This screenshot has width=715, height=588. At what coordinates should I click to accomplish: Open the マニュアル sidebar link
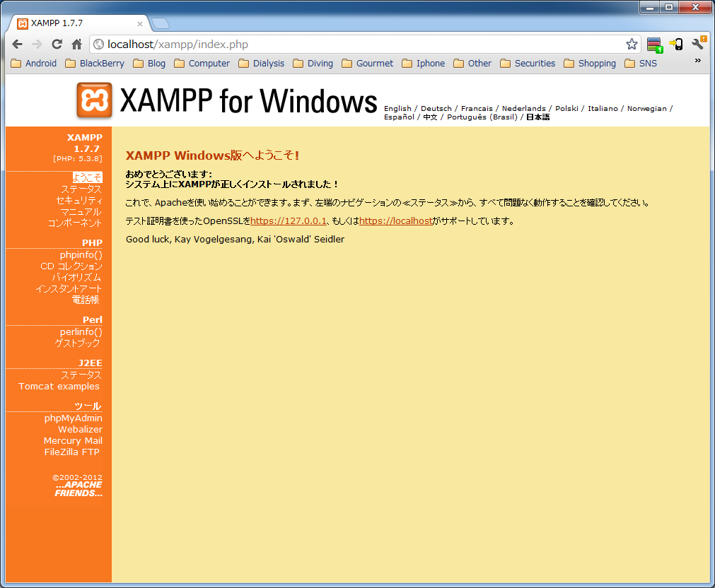click(81, 212)
